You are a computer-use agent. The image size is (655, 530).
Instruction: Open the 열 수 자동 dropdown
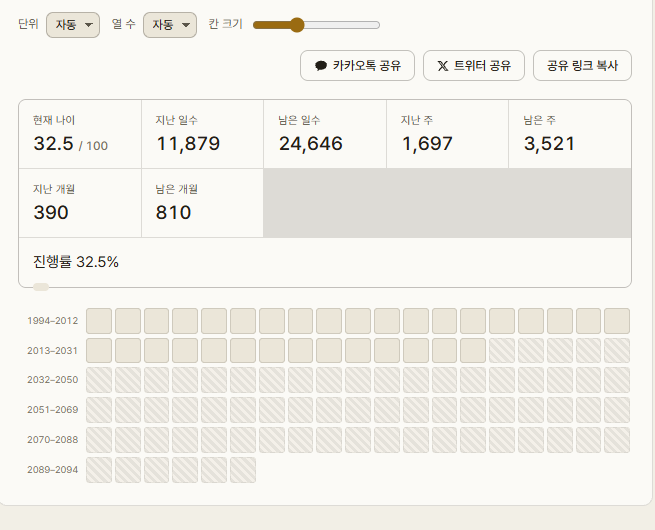pos(170,25)
